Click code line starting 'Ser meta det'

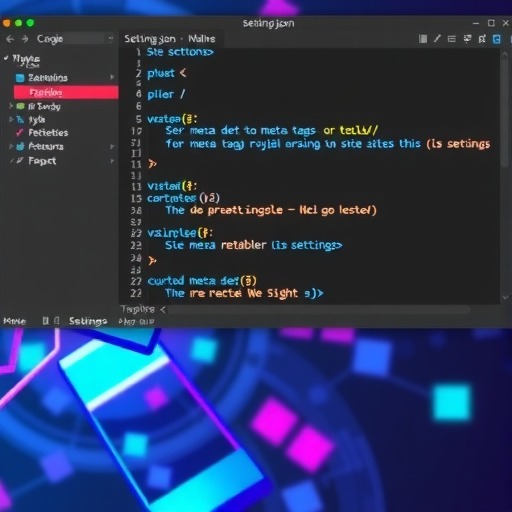click(x=272, y=130)
